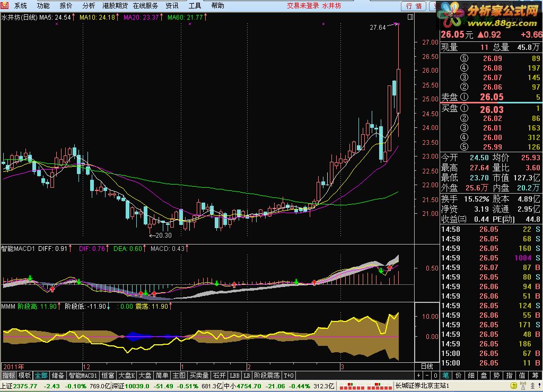Image resolution: width=543 pixels, height=392 pixels.
Task: Click the MA10 moving average label
Action: click(99, 18)
